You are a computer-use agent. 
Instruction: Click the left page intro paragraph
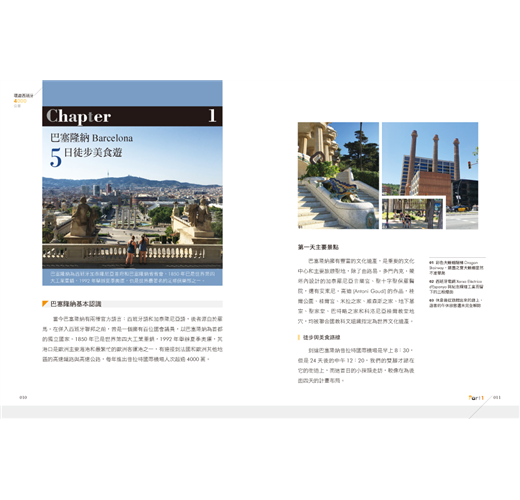coord(132,339)
